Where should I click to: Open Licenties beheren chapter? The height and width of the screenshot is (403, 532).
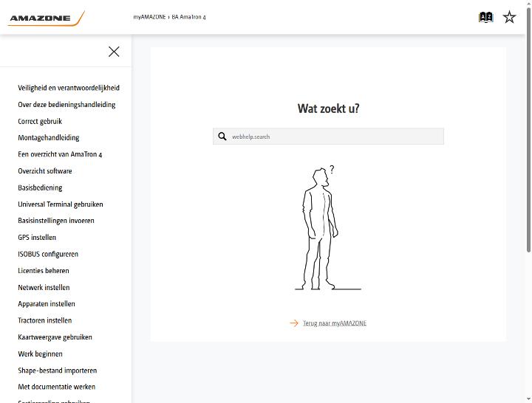[x=44, y=270]
